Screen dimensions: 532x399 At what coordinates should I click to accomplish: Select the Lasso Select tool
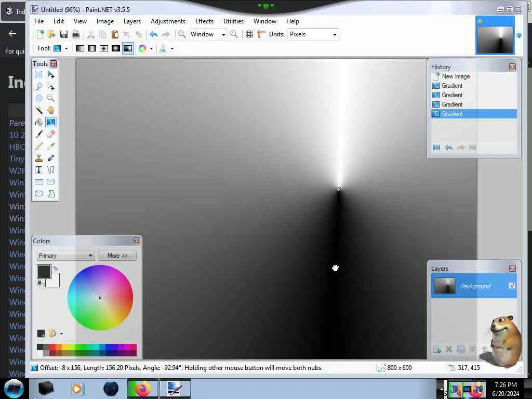point(38,86)
